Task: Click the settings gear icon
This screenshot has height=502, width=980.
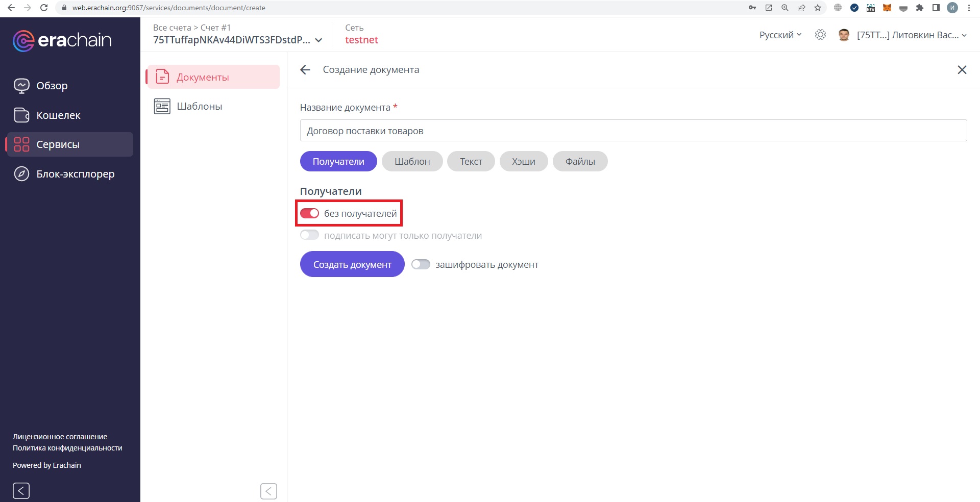Action: coord(820,35)
